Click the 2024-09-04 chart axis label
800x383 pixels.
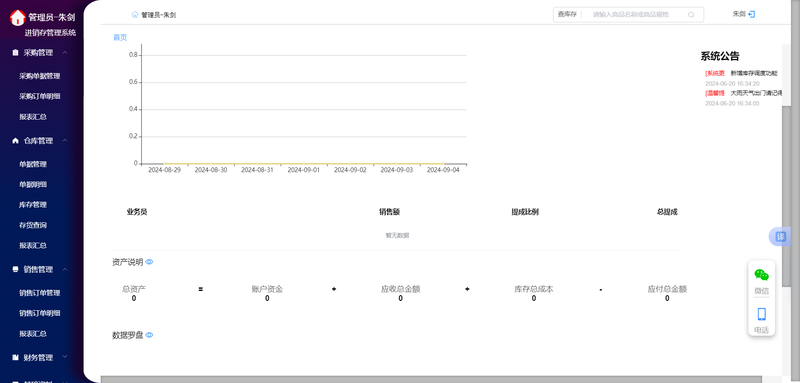click(443, 170)
